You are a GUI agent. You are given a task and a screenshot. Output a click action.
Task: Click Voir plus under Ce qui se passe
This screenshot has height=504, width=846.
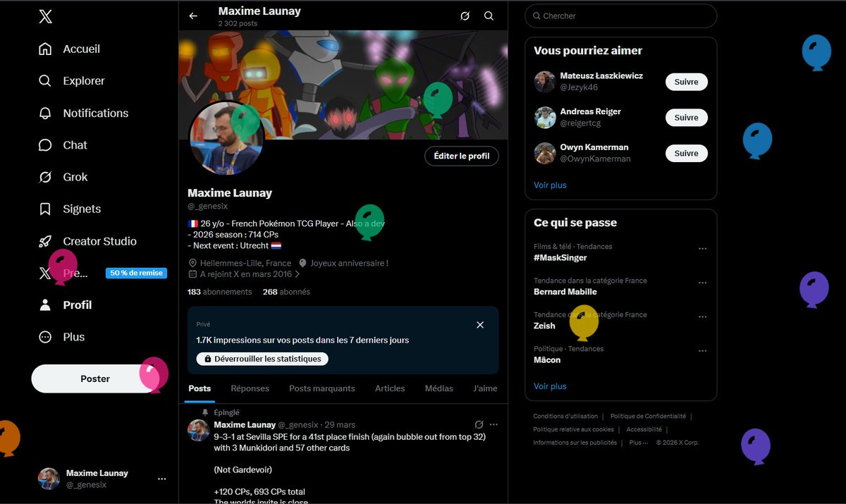pyautogui.click(x=550, y=386)
